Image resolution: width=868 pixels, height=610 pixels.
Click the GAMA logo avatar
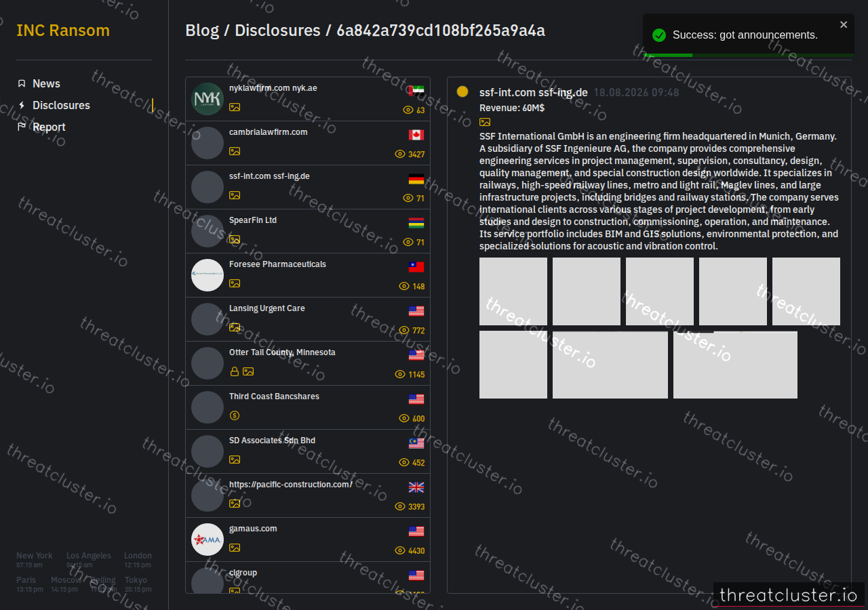(208, 540)
